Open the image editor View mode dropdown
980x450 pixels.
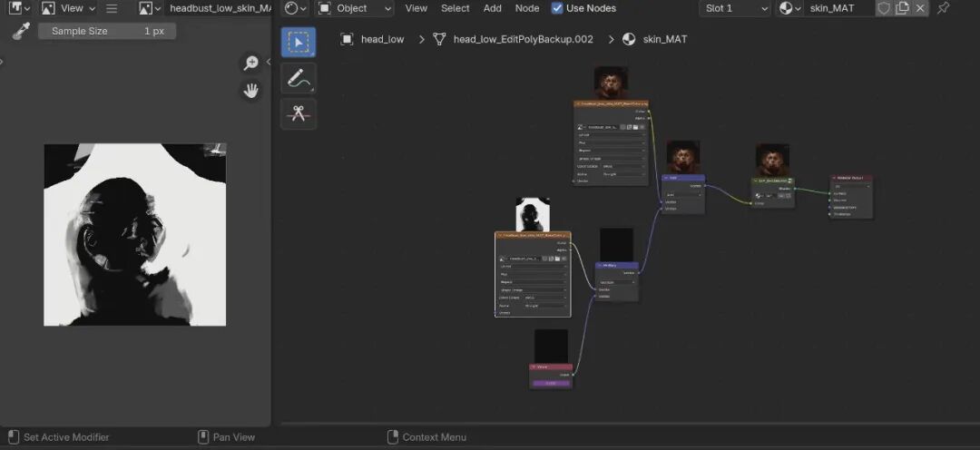(68, 8)
